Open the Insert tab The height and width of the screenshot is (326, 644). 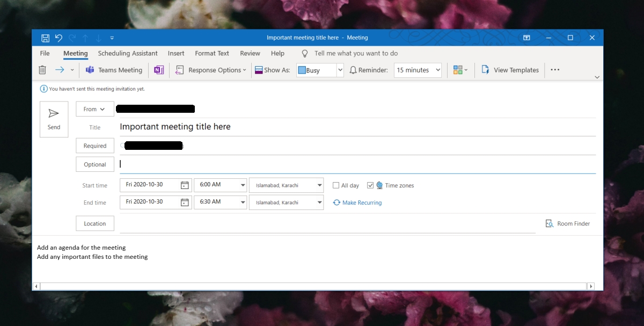click(176, 53)
